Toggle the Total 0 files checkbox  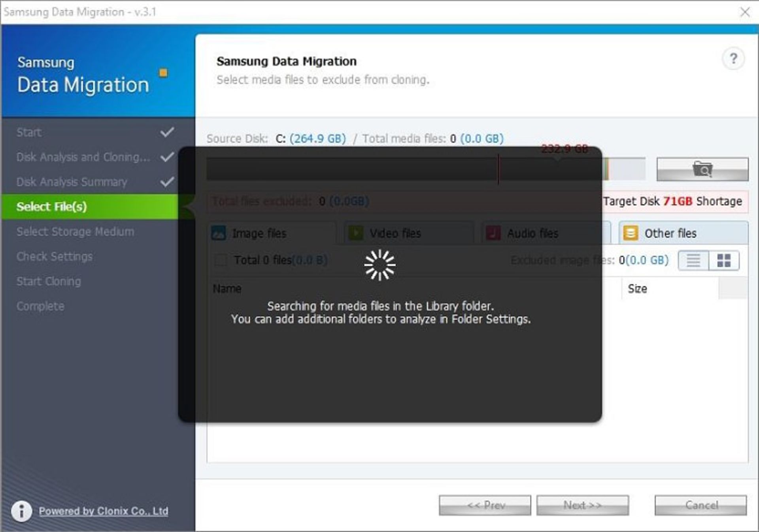tap(221, 260)
